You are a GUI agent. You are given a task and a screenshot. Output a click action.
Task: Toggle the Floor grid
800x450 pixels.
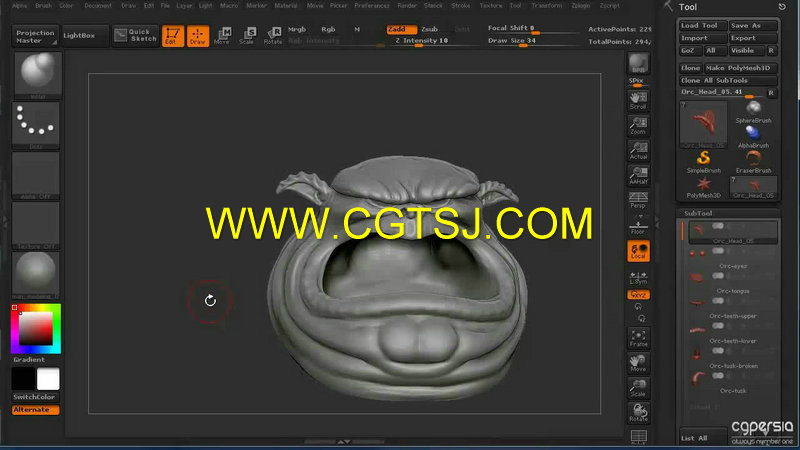[638, 226]
